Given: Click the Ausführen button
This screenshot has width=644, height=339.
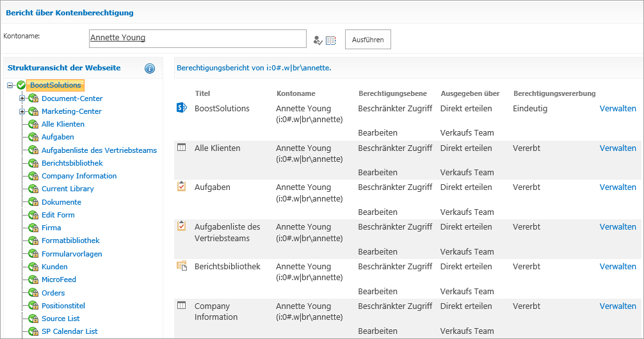Looking at the screenshot, I should coord(368,40).
